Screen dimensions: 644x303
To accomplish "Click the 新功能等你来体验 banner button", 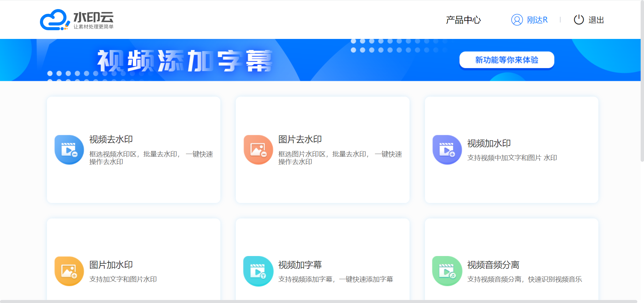I will pos(506,60).
